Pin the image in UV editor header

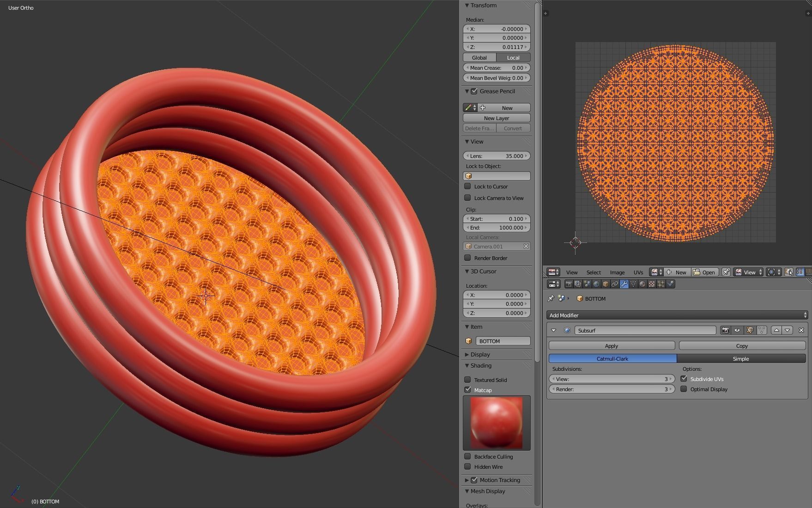(726, 272)
